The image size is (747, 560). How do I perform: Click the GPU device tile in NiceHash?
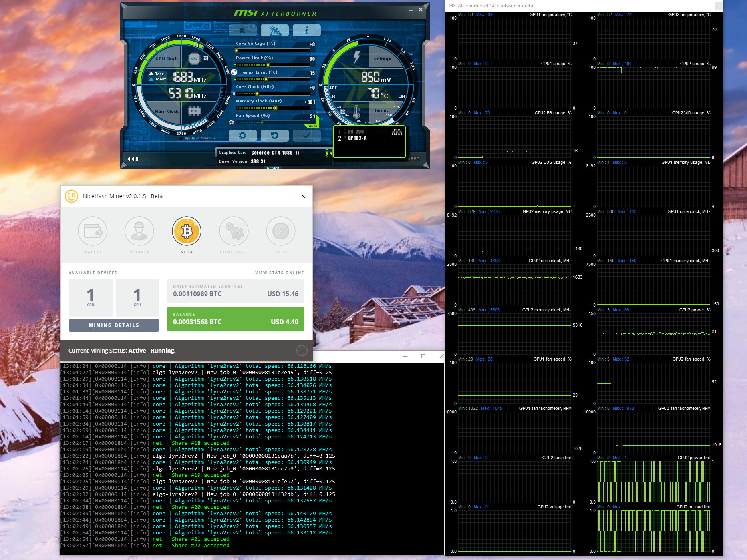(x=137, y=297)
